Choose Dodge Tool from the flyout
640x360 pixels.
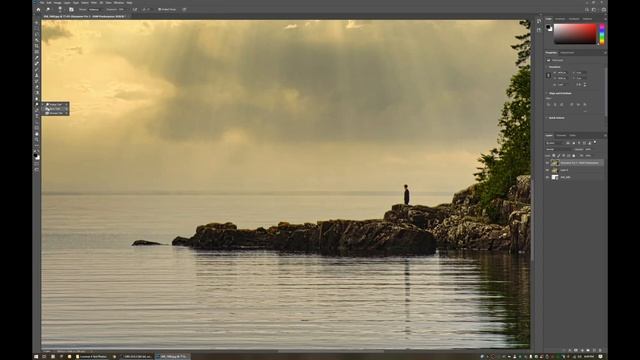(55, 104)
